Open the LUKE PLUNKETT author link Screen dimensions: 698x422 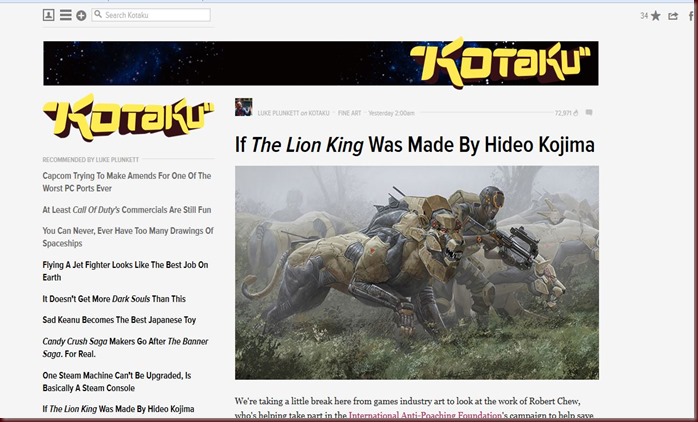(x=278, y=113)
